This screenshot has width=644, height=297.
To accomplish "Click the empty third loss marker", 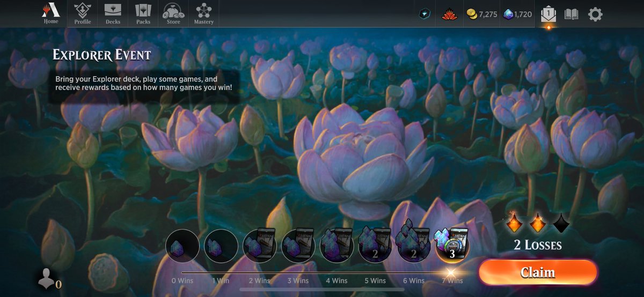I will (x=561, y=222).
